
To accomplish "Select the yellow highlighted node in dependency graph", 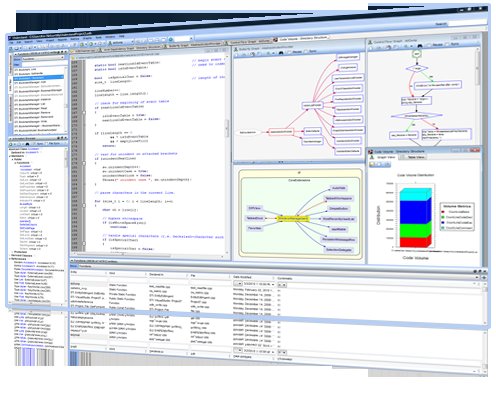I will tap(293, 219).
